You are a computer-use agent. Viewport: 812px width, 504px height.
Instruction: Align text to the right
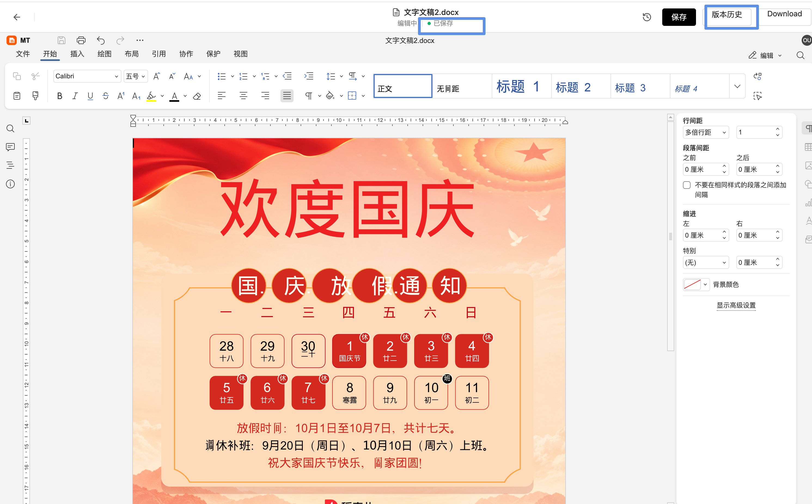265,96
